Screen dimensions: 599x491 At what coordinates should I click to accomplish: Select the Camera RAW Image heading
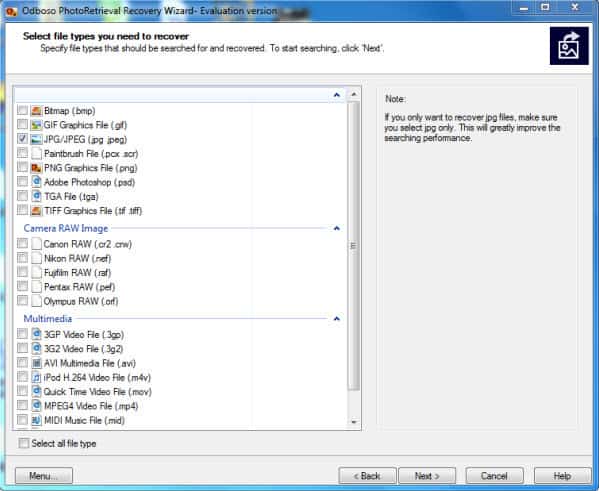[x=66, y=228]
